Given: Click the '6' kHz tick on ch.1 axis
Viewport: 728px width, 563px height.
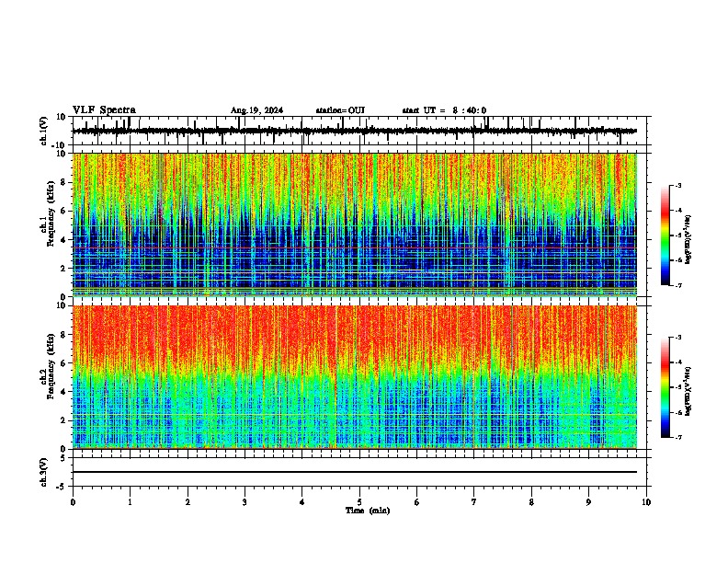Looking at the screenshot, I should coord(64,211).
